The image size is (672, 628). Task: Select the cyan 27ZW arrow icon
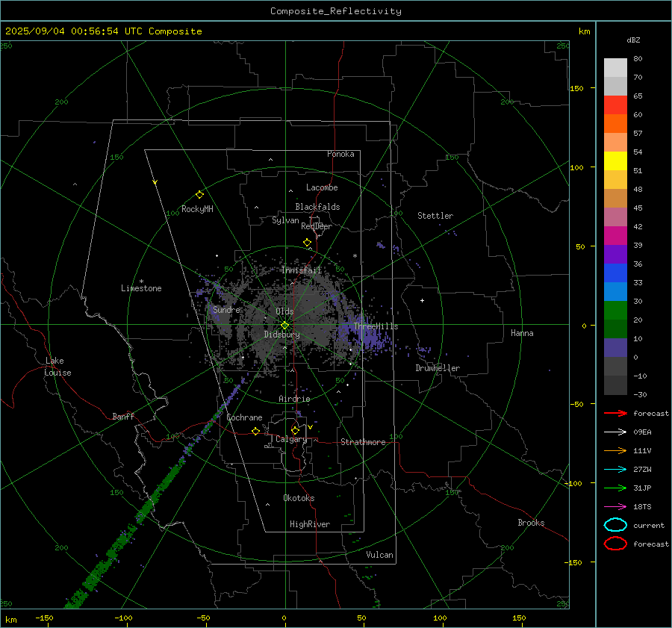tap(615, 470)
